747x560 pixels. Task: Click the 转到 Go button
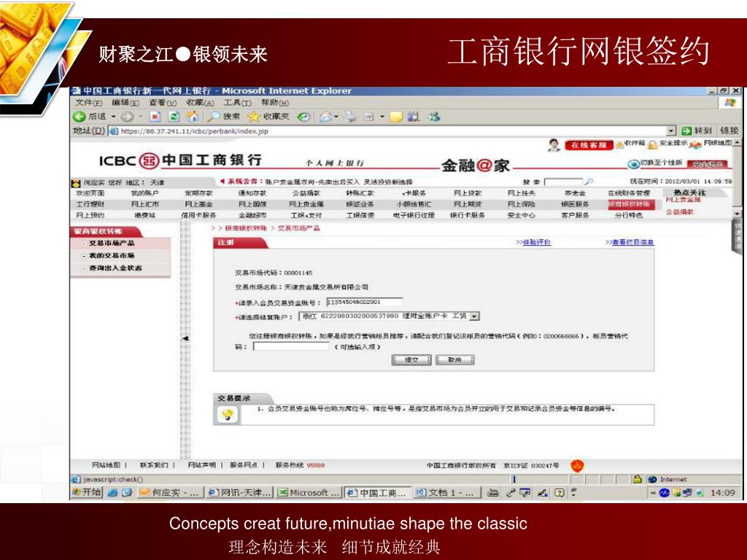coord(697,131)
